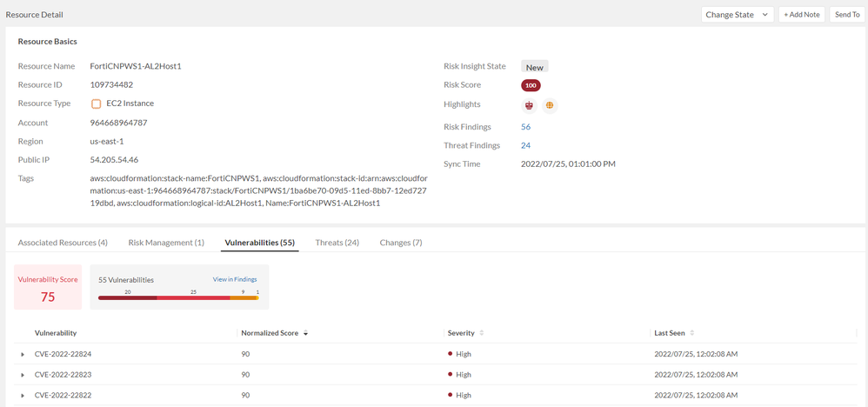The image size is (868, 407).
Task: Expand the CVE-2022-22823 row
Action: pyautogui.click(x=23, y=375)
